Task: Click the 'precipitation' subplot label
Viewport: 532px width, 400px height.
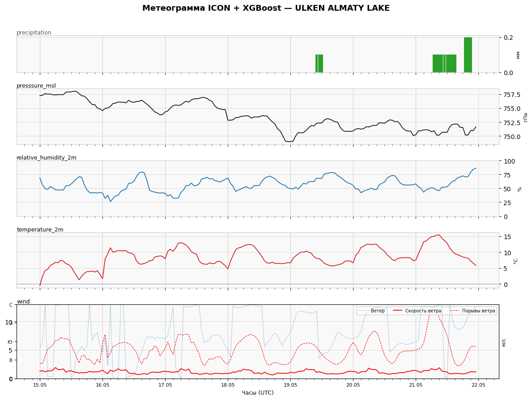Action: tap(34, 33)
